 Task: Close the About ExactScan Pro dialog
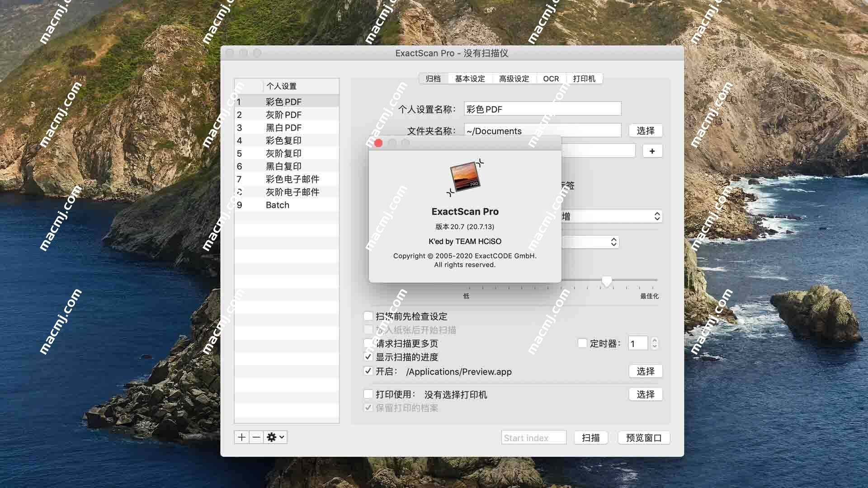[378, 143]
